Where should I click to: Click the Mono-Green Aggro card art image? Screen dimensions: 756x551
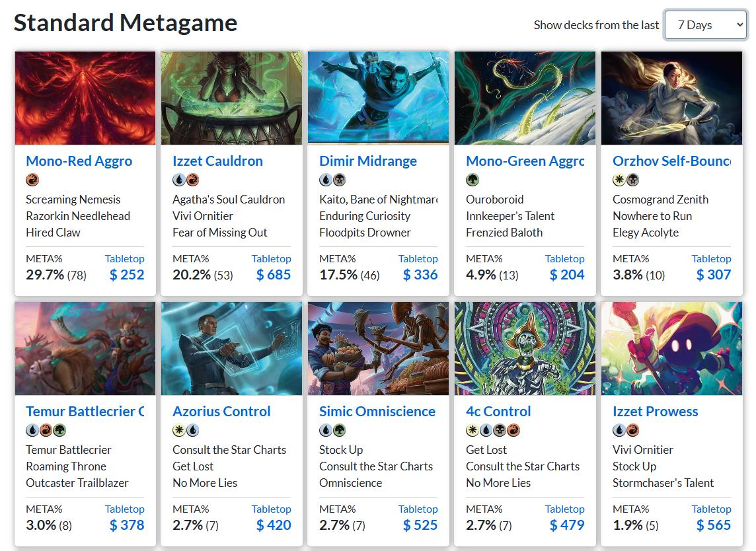(525, 98)
